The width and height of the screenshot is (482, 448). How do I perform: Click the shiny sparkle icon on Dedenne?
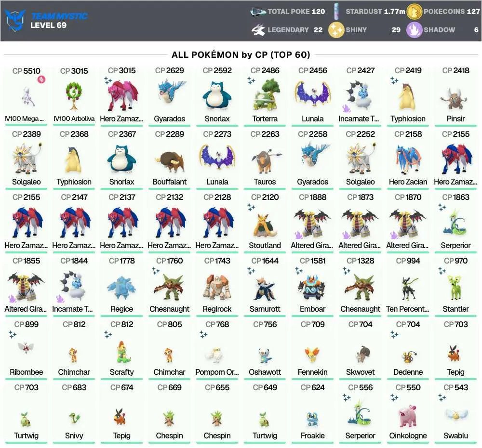(394, 334)
